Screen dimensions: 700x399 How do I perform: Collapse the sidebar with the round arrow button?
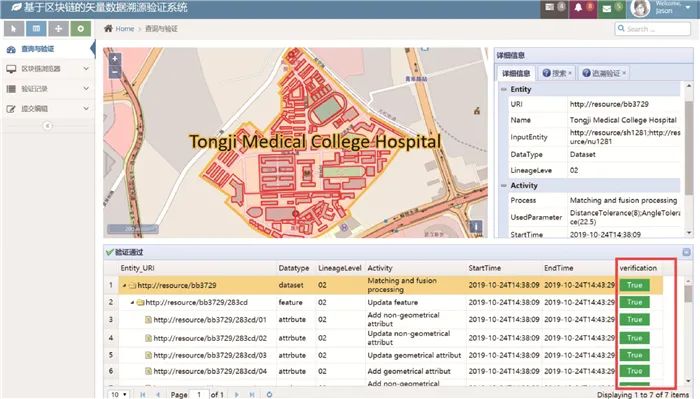click(x=47, y=126)
